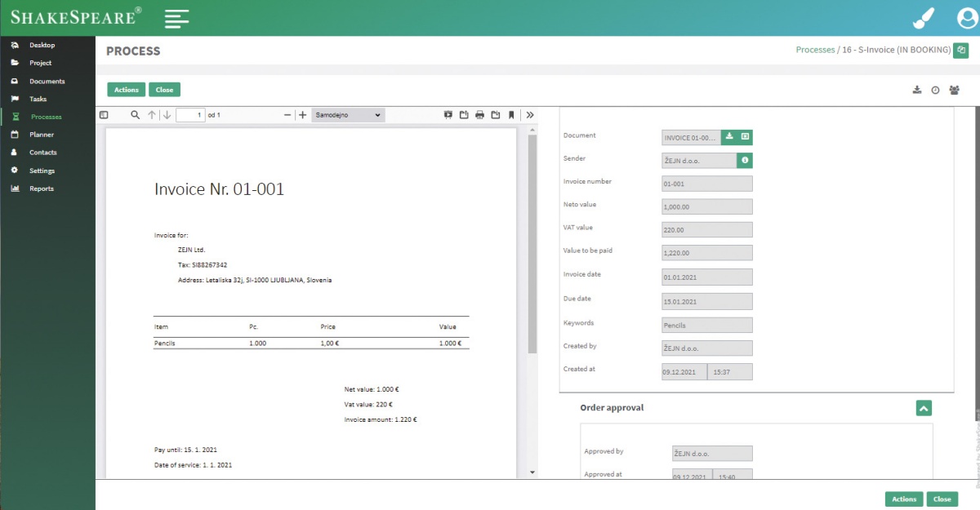
Task: Click the PDF scrollbar down arrow
Action: point(532,472)
